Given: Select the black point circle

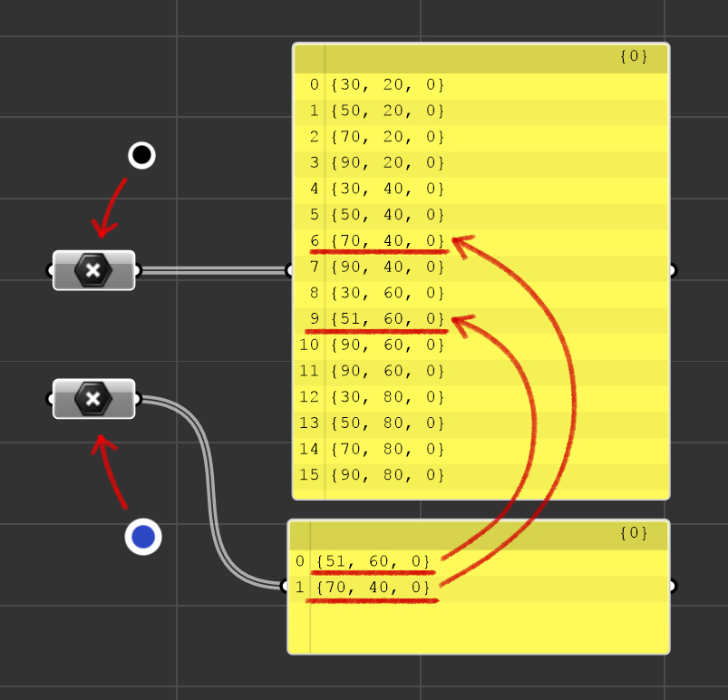Looking at the screenshot, I should [141, 155].
